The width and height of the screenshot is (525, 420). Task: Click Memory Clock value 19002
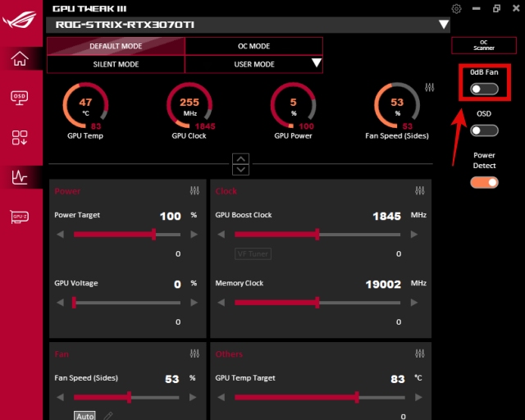(x=383, y=285)
